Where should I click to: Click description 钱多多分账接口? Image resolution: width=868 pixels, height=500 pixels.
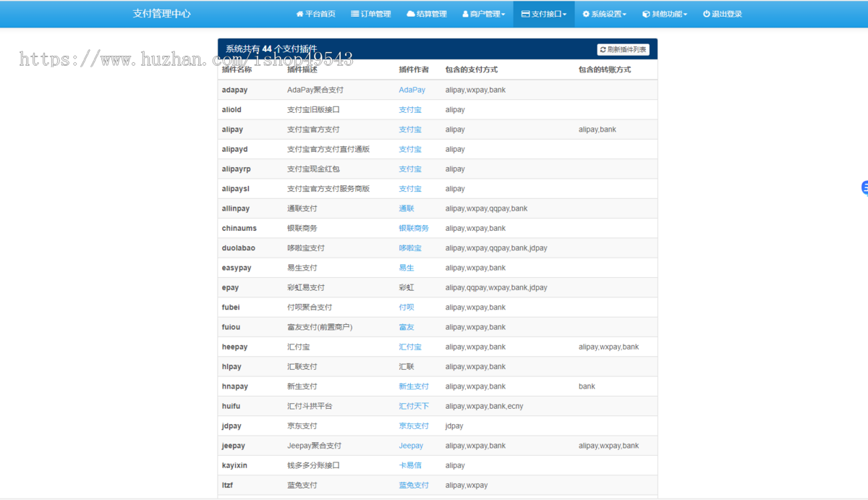pyautogui.click(x=313, y=466)
